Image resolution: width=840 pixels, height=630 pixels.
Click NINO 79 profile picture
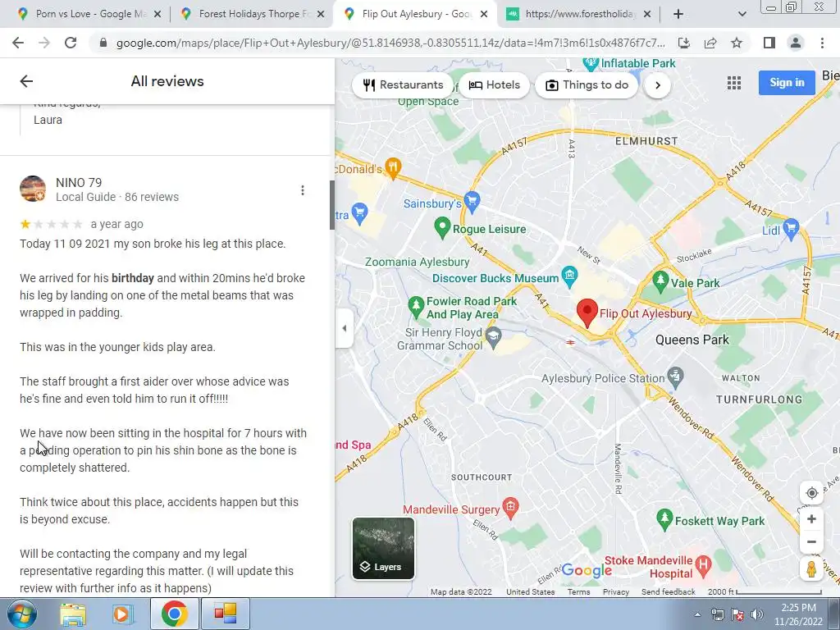click(x=33, y=189)
